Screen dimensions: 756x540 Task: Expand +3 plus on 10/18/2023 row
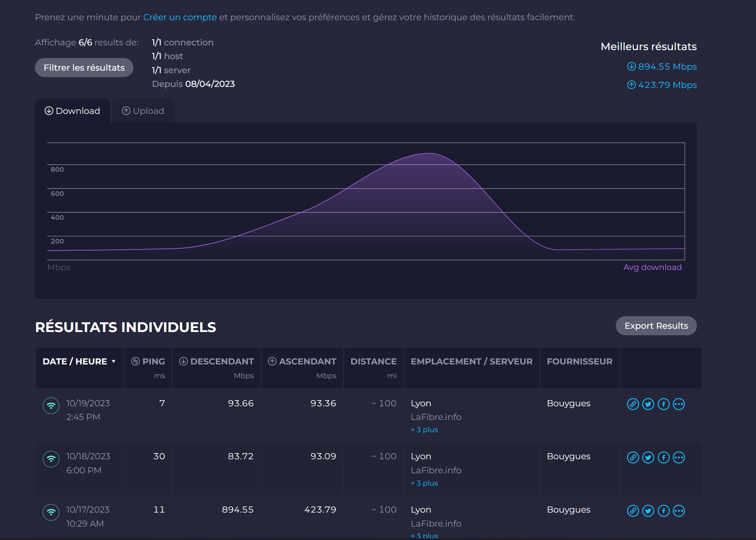[x=424, y=483]
